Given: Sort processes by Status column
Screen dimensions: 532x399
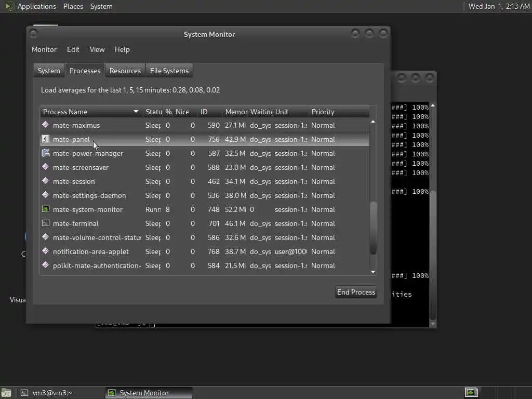Looking at the screenshot, I should tap(153, 112).
